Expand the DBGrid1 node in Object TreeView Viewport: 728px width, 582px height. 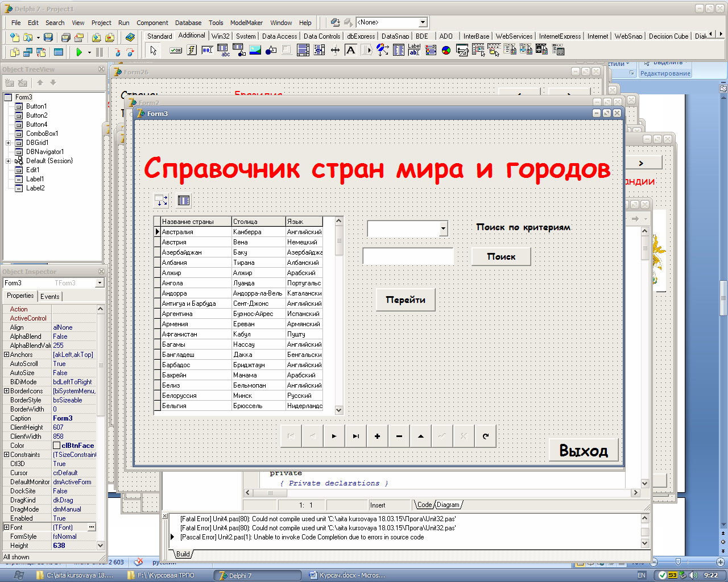8,143
